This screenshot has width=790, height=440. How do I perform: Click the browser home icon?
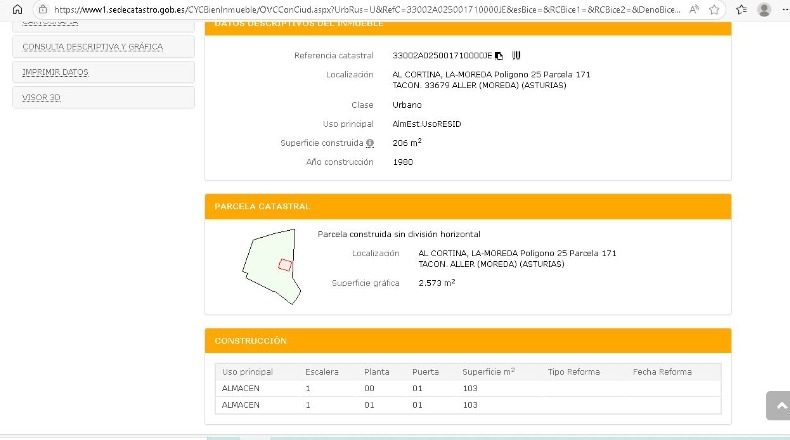tap(17, 9)
